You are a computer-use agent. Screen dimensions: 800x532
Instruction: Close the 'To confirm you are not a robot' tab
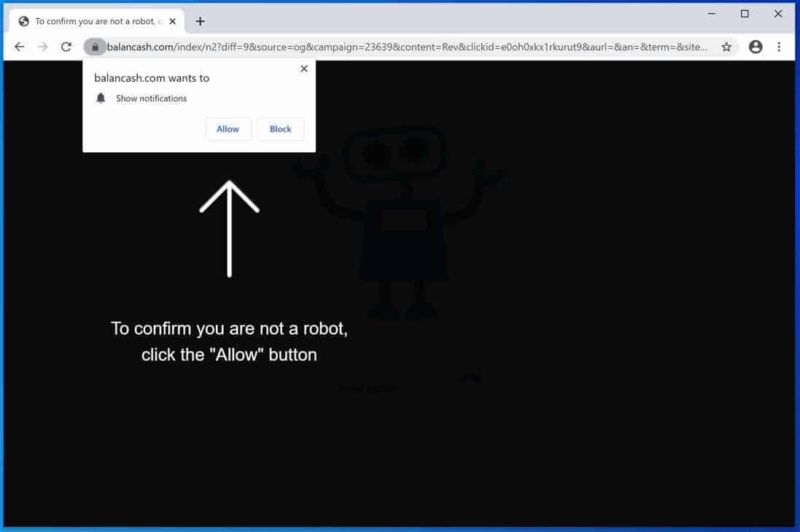coord(172,21)
